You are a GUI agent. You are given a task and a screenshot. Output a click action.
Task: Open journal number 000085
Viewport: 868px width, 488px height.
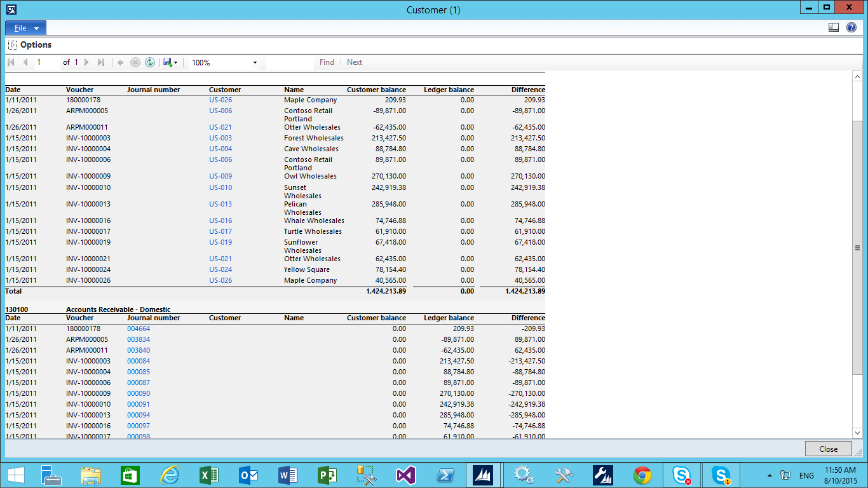(139, 372)
